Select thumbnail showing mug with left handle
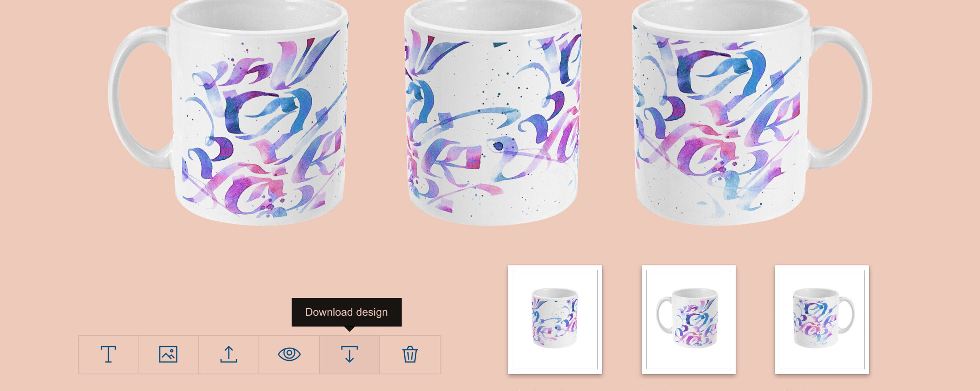980x391 pixels. point(689,320)
